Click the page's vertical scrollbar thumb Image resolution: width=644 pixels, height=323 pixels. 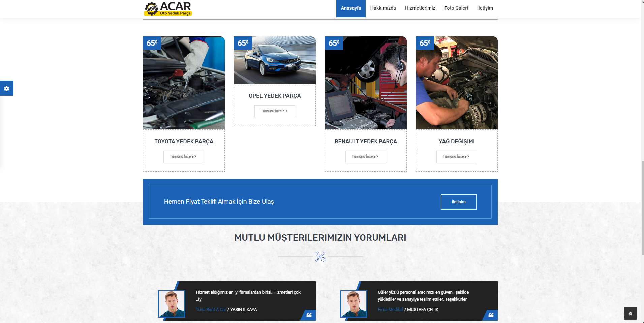tap(642, 208)
